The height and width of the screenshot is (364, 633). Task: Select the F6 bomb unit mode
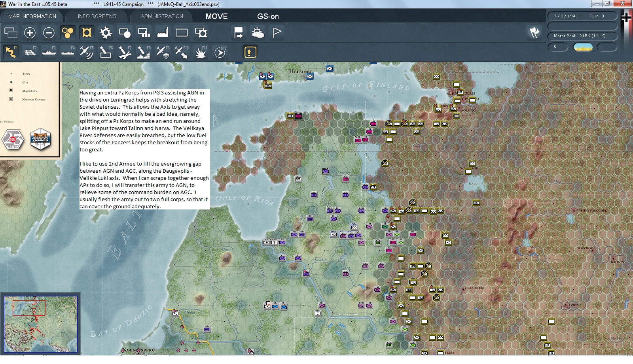pos(106,52)
